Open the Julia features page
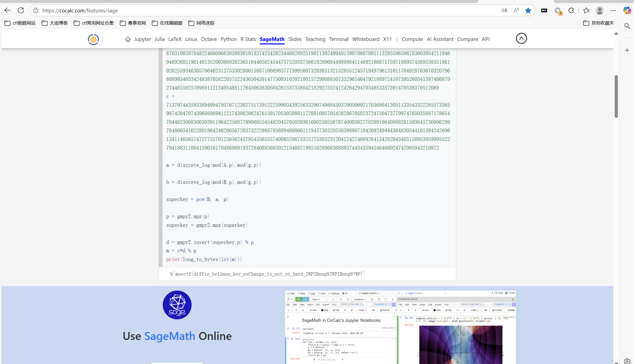Image resolution: width=634 pixels, height=364 pixels. coord(159,39)
